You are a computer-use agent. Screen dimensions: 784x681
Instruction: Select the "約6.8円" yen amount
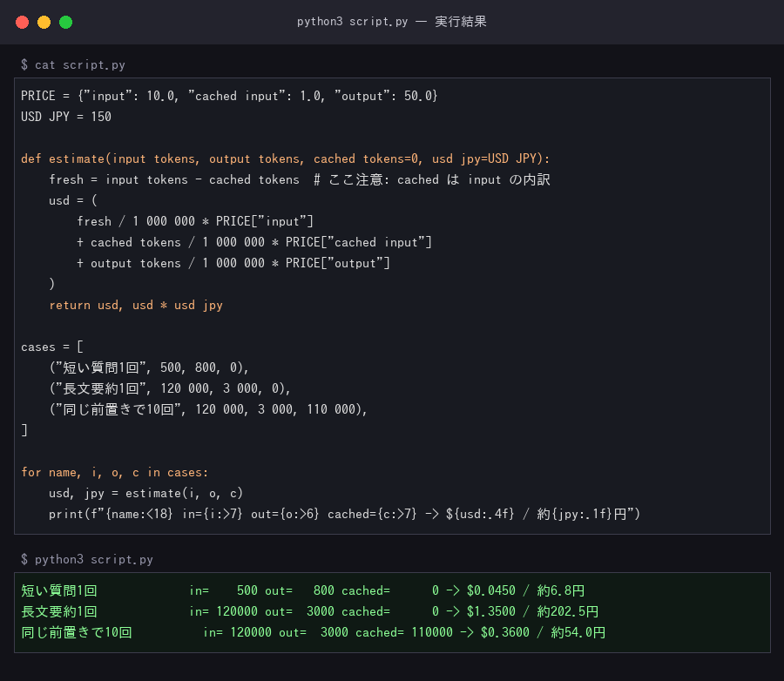[561, 591]
